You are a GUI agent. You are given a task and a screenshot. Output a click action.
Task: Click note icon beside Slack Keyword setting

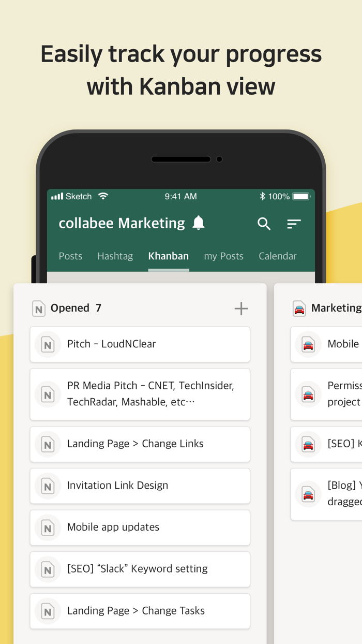[48, 569]
